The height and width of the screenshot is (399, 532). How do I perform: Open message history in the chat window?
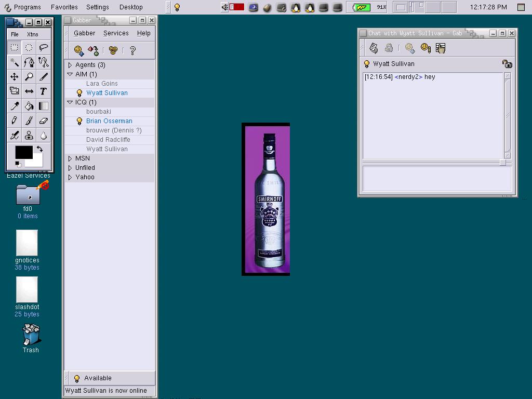tap(374, 48)
